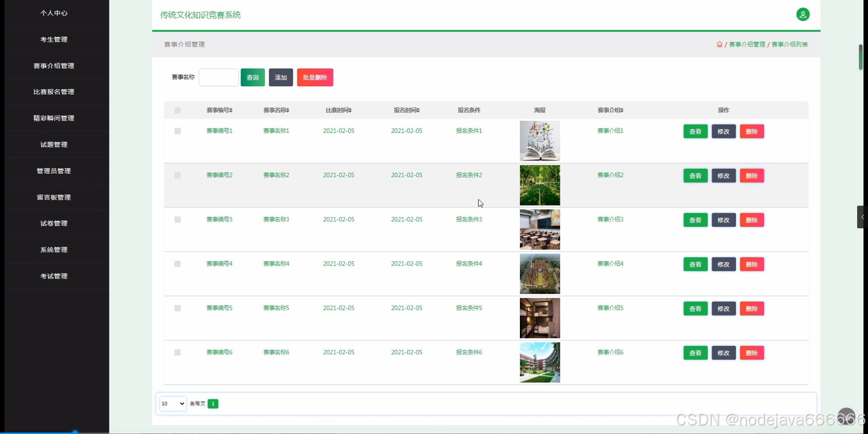Sort by 比赛时间 column header
Screen dimensions: 868x434
click(339, 110)
